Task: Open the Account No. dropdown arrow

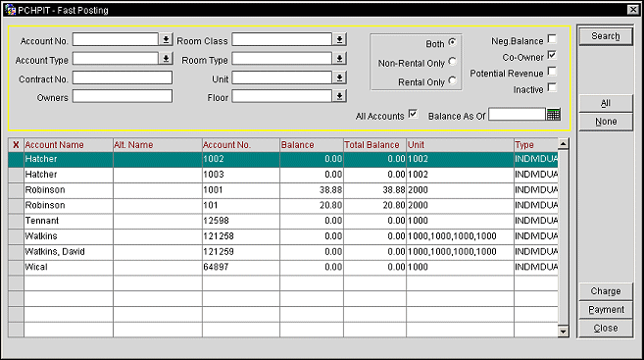Action: (x=166, y=39)
